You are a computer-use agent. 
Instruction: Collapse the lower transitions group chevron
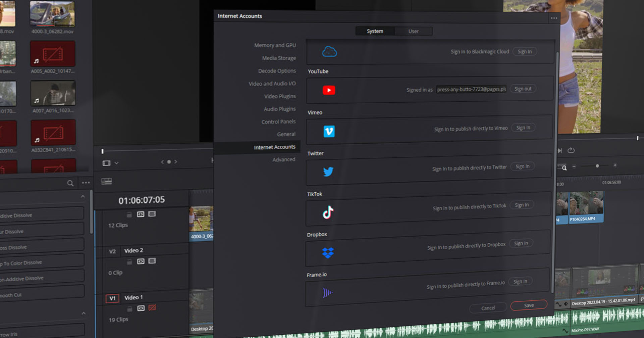[x=84, y=313]
